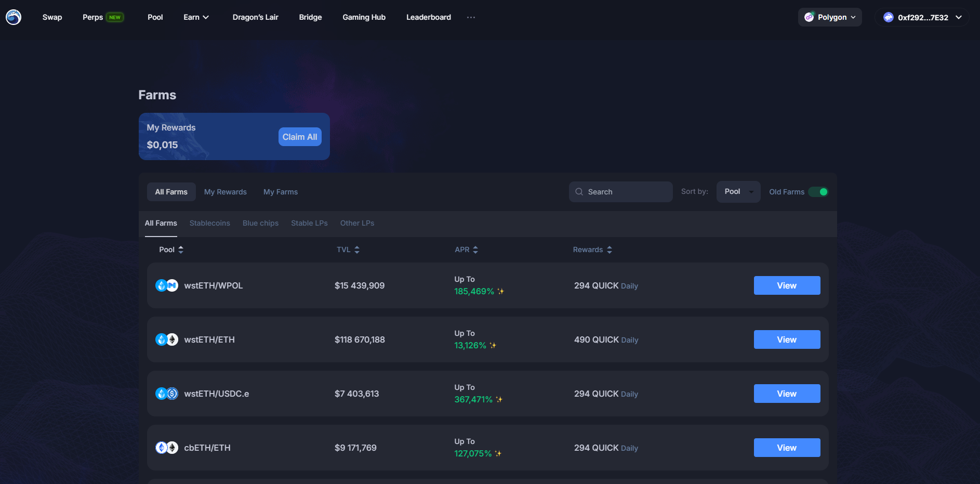Click the wstETH/ETH pool name
The height and width of the screenshot is (484, 980).
[x=209, y=339]
